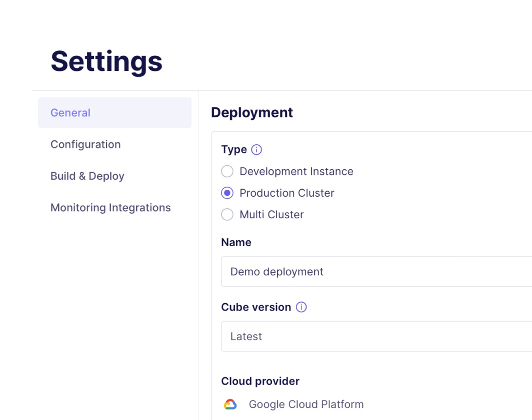Click the Production Cluster text label
532x420 pixels.
coord(286,193)
